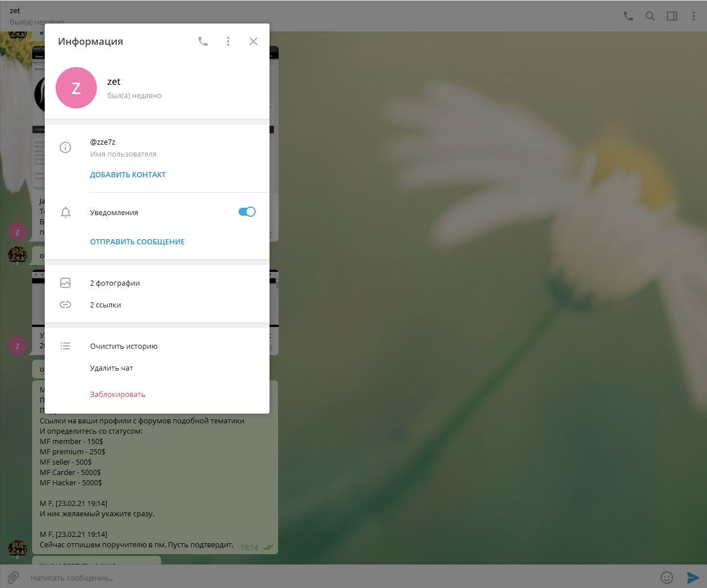Click the attach file paperclip icon

pos(13,577)
